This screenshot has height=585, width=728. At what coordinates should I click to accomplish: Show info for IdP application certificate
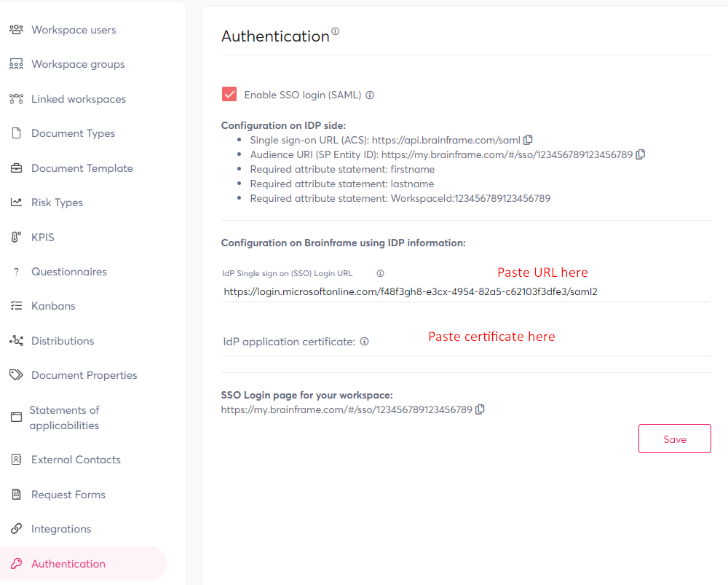click(365, 341)
